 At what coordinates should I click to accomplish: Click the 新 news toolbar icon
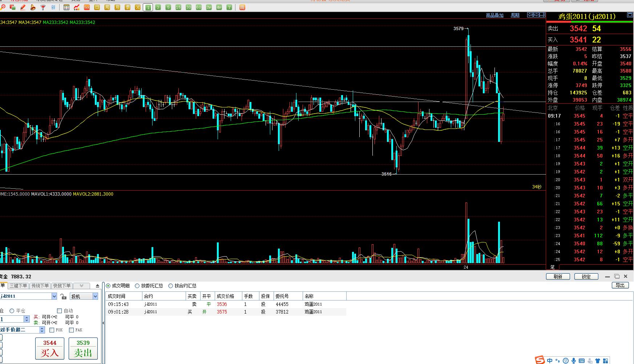pyautogui.click(x=53, y=7)
